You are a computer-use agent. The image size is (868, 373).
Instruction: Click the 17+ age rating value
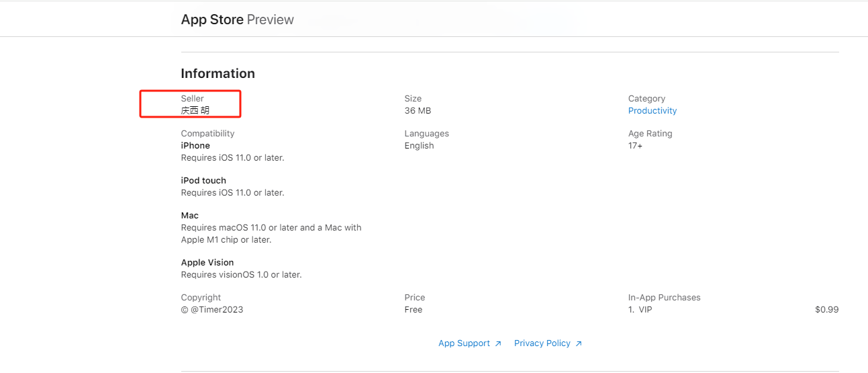pos(635,146)
